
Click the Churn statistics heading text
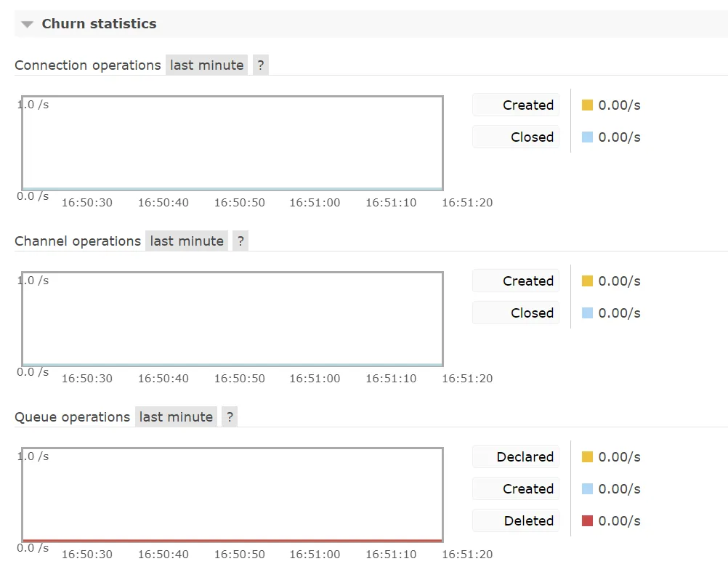coord(99,24)
